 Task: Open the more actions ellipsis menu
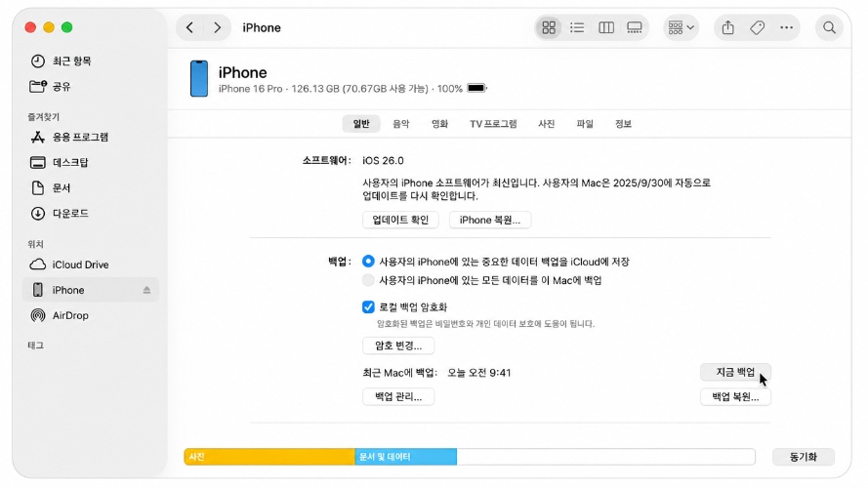[786, 27]
